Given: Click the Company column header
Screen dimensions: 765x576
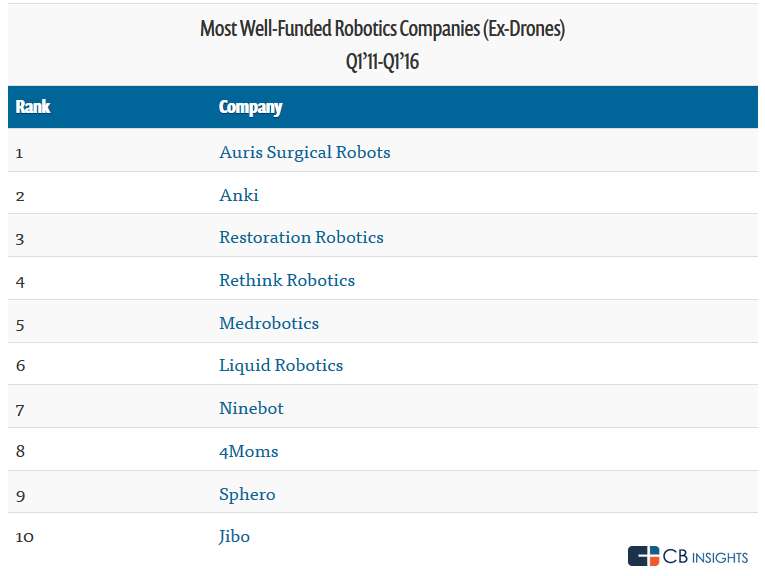Looking at the screenshot, I should coord(250,108).
